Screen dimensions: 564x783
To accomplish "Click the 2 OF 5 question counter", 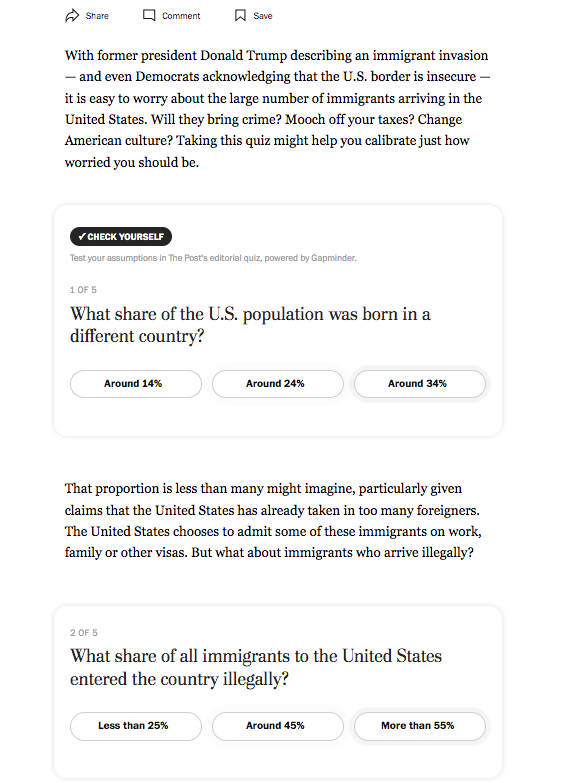I will tap(84, 633).
